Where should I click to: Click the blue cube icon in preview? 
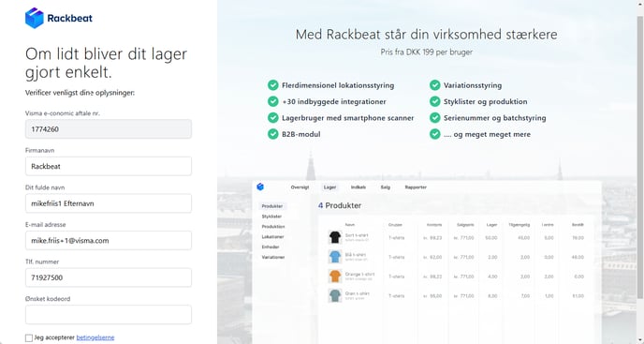pyautogui.click(x=260, y=187)
